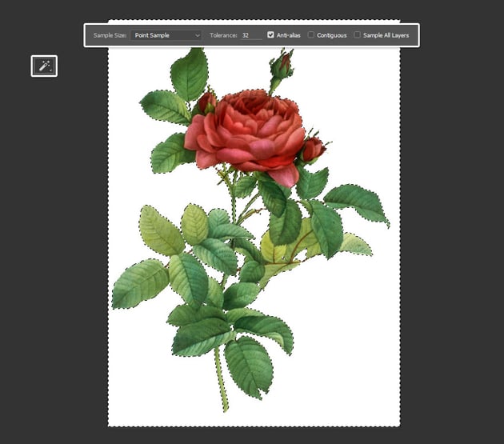This screenshot has height=444, width=504.
Task: Enable the Contiguous checkbox
Action: pyautogui.click(x=311, y=34)
